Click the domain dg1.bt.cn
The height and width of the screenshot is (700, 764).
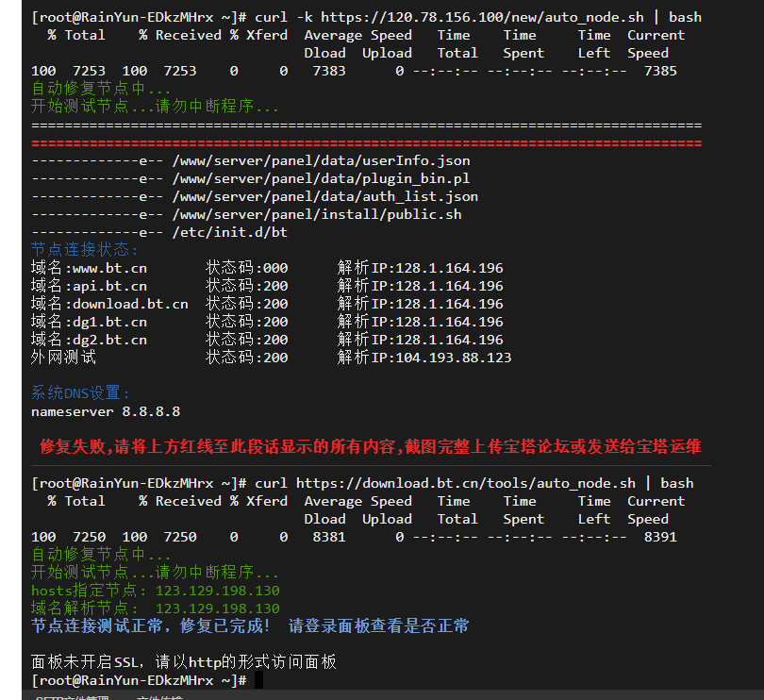(x=109, y=323)
